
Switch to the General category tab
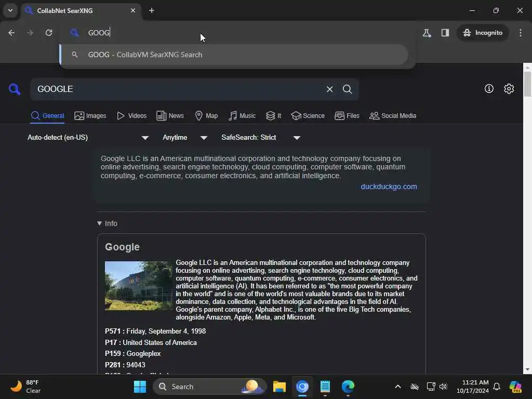click(x=47, y=116)
